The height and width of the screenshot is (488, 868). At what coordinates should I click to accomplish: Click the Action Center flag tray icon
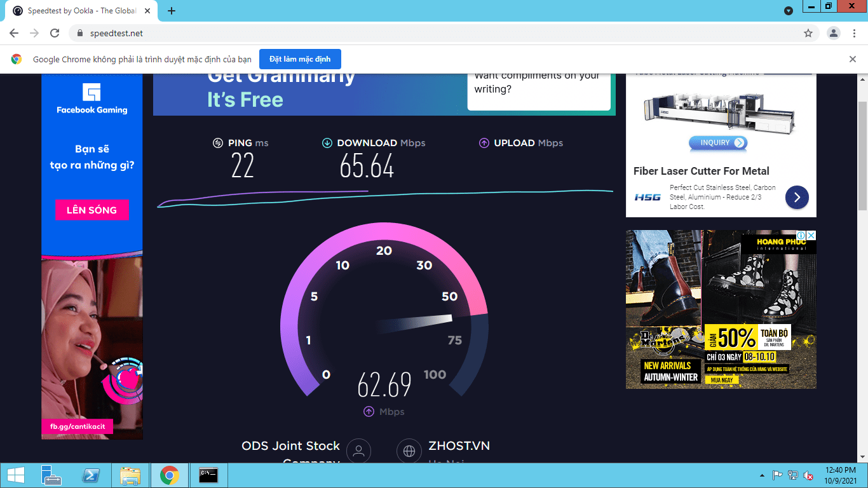(x=777, y=475)
